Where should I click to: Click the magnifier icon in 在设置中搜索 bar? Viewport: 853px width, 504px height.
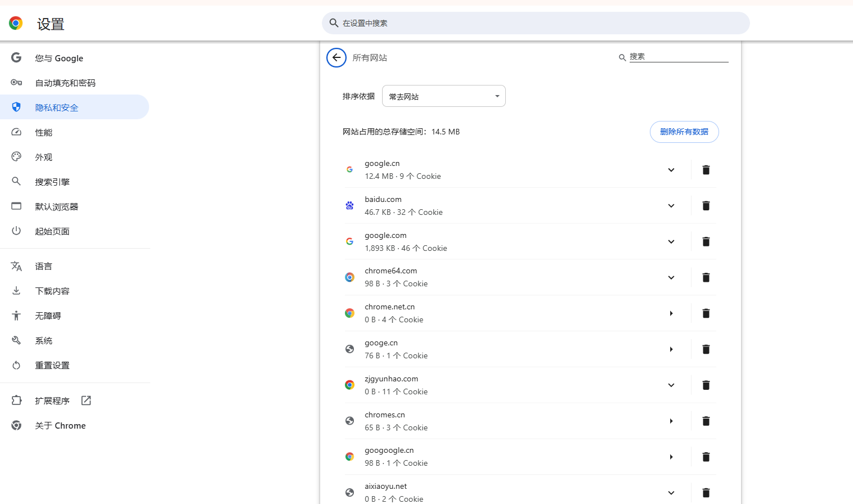click(334, 23)
